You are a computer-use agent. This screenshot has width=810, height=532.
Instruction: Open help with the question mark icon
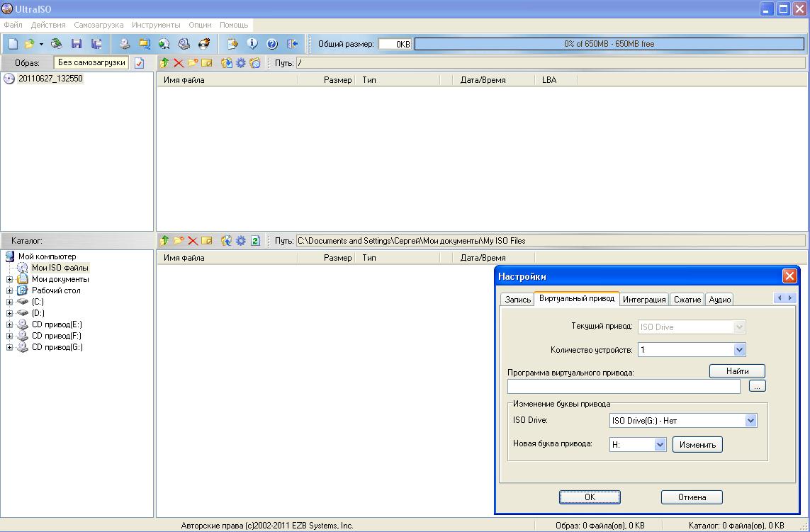pyautogui.click(x=272, y=44)
